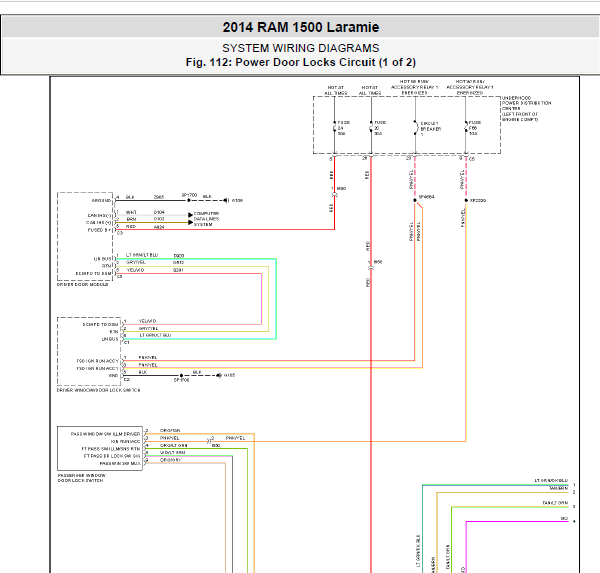Click the 'FUSED B+' pin label
The height and width of the screenshot is (573, 600).
point(99,230)
